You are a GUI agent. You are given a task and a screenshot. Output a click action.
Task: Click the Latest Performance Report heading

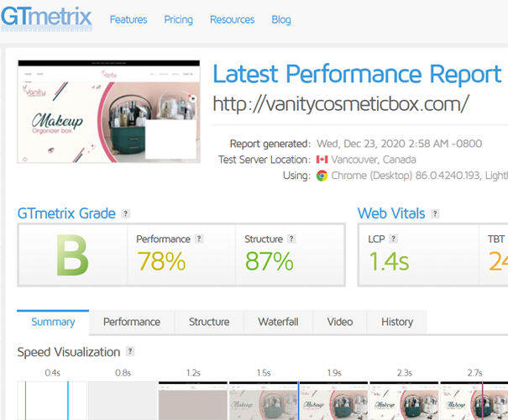coord(357,74)
